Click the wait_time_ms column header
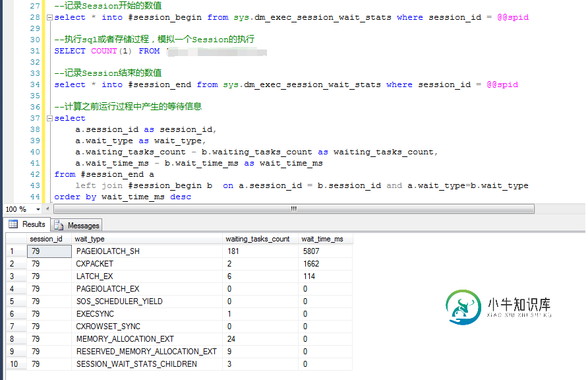This screenshot has width=588, height=380. pos(325,239)
